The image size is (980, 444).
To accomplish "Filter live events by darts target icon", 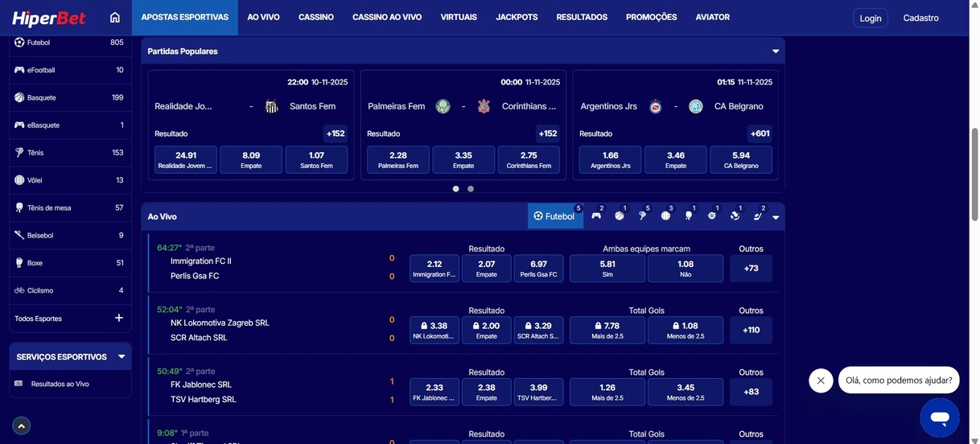I will pyautogui.click(x=712, y=216).
